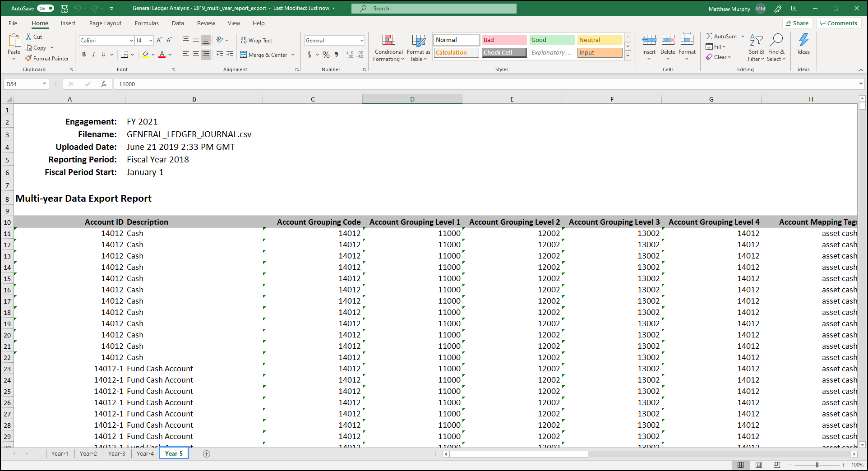The height and width of the screenshot is (471, 868).
Task: Open the Formulas ribbon tab
Action: point(147,23)
